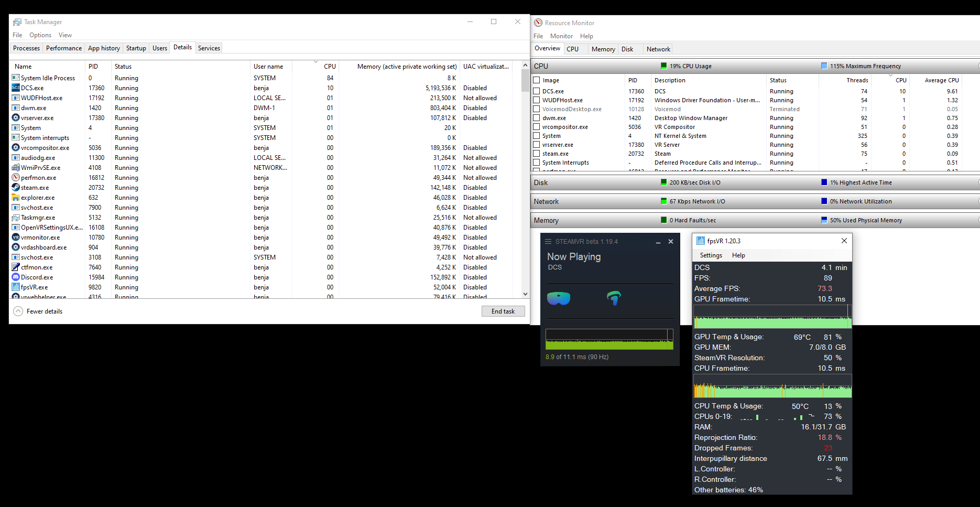Image resolution: width=980 pixels, height=507 pixels.
Task: Click Task Manager scrollbar up arrow
Action: pyautogui.click(x=525, y=66)
